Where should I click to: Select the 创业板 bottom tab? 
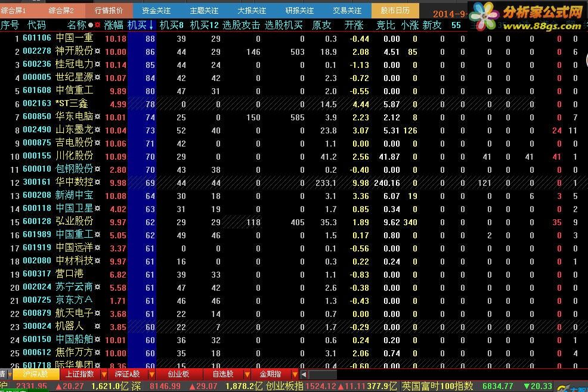tap(178, 374)
